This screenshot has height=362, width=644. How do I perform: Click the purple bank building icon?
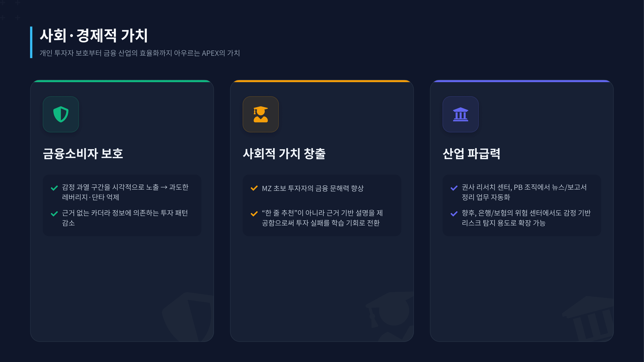click(x=460, y=114)
